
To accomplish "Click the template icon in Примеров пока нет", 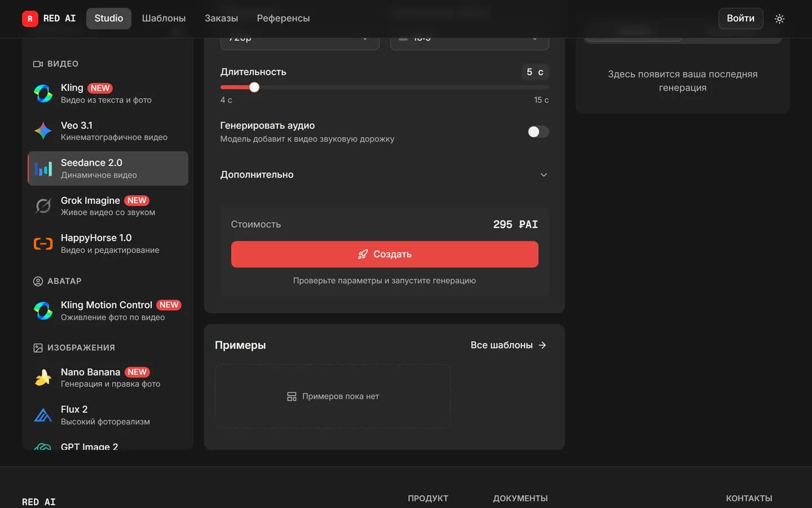I will (x=292, y=396).
